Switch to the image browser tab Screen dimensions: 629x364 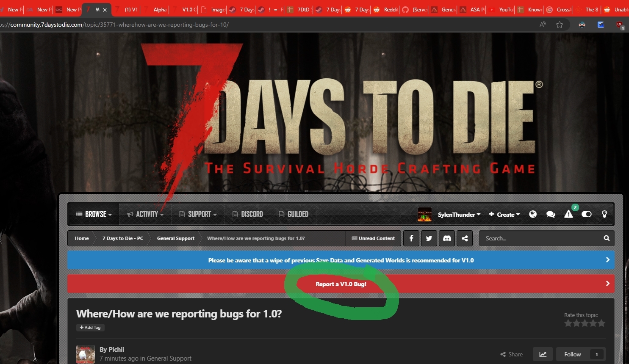[x=213, y=10]
